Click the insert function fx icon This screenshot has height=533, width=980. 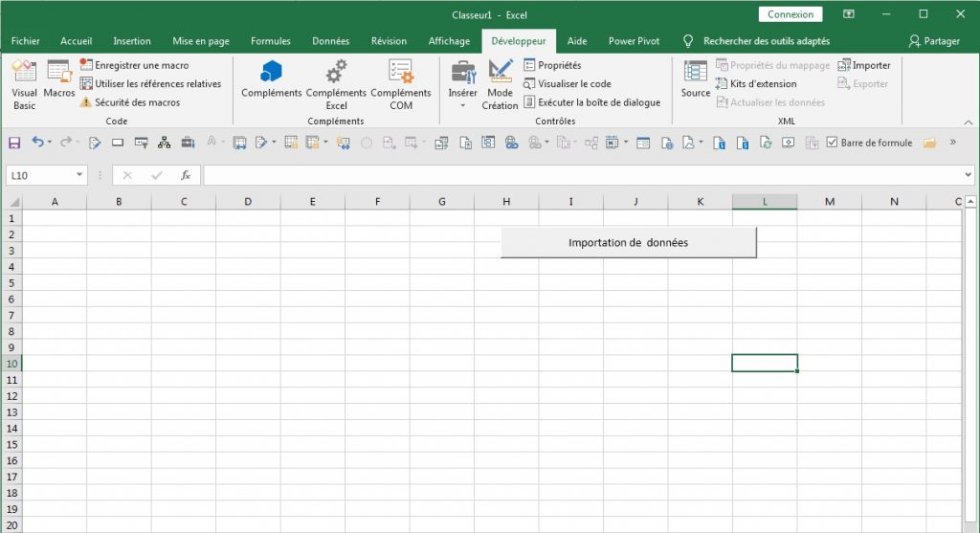point(186,175)
